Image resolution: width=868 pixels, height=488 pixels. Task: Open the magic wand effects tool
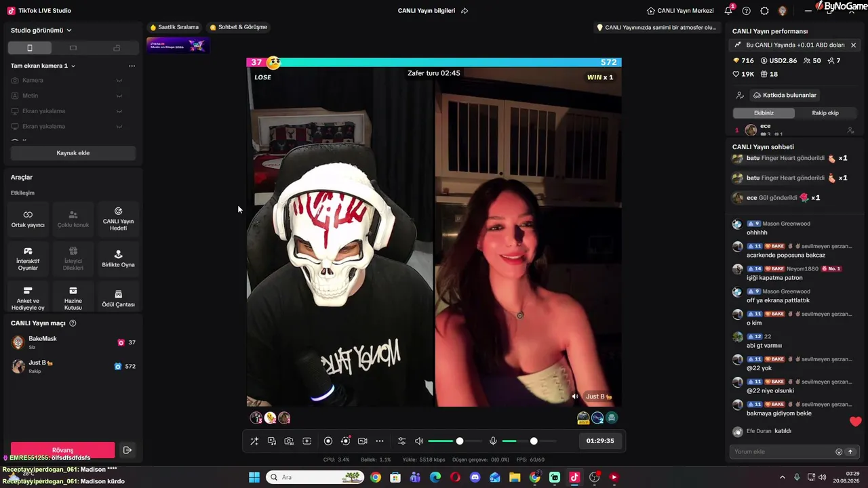tap(254, 441)
